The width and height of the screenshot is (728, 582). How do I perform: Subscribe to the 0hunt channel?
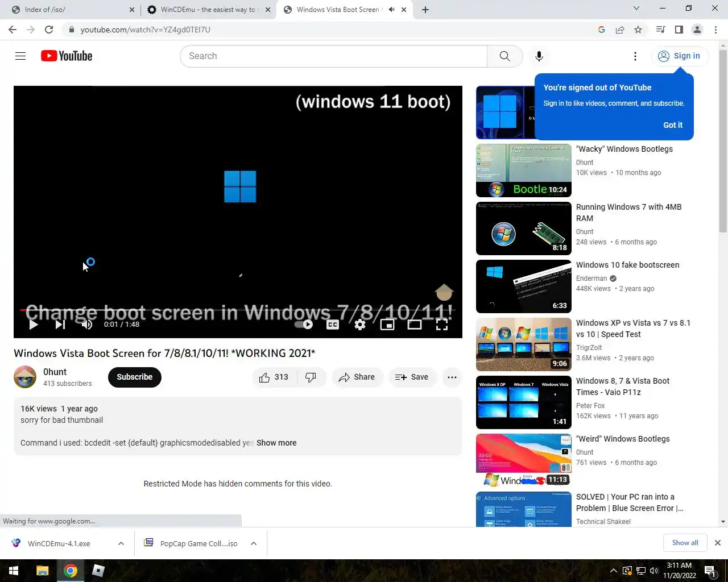pos(135,377)
